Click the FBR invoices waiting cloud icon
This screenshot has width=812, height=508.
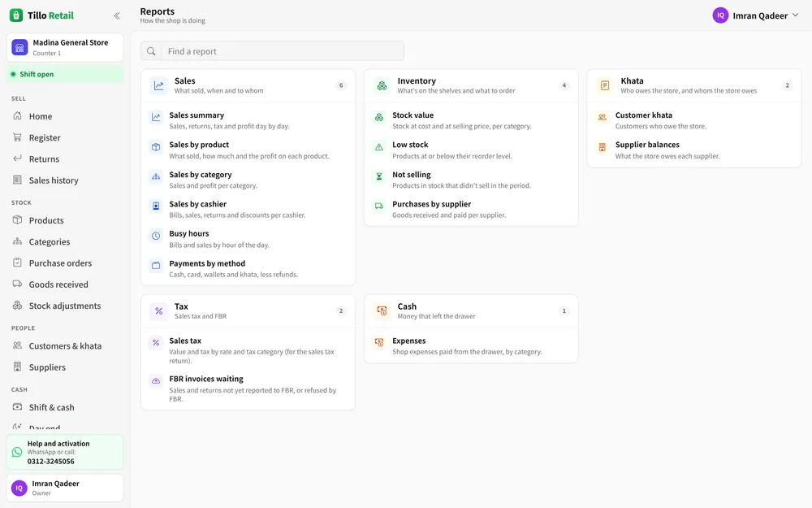click(156, 381)
